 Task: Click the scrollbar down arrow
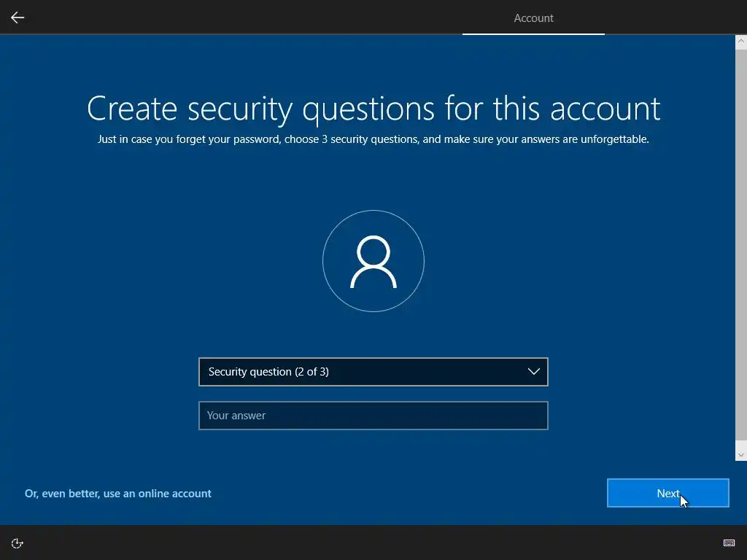[741, 455]
